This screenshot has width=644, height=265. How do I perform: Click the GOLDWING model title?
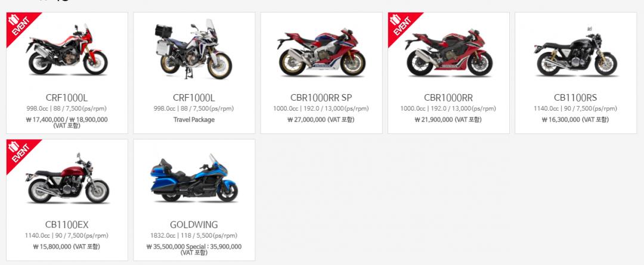click(x=194, y=225)
